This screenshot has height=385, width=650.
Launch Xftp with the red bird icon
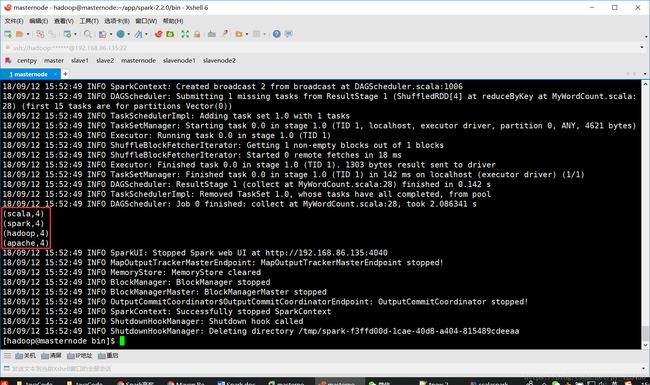(x=158, y=34)
